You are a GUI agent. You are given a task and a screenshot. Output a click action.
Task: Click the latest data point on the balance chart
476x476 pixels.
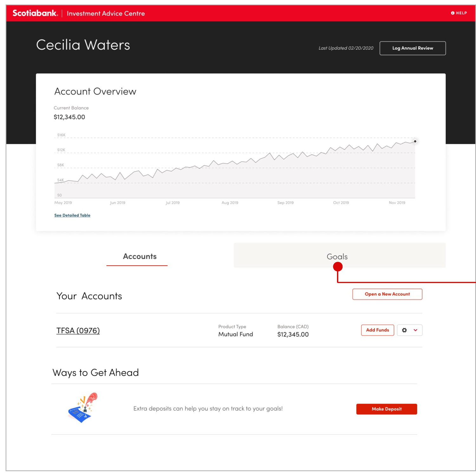(x=415, y=141)
